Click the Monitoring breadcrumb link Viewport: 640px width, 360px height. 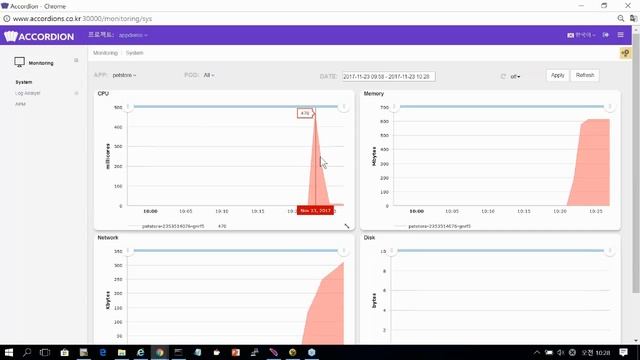point(105,53)
